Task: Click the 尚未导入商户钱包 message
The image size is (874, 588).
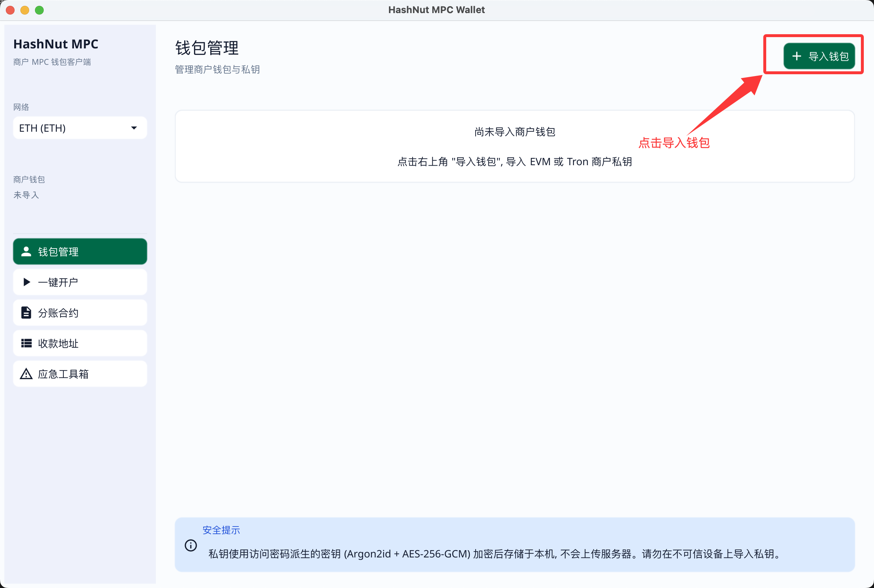Action: pyautogui.click(x=515, y=132)
